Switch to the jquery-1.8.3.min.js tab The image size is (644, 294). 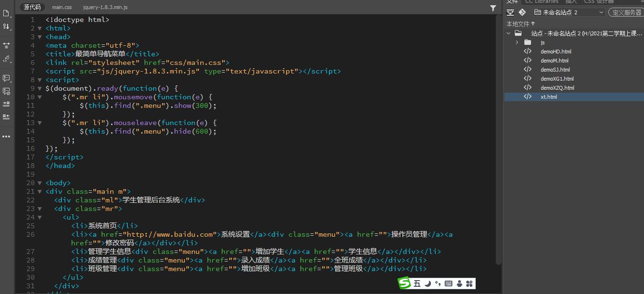(x=105, y=8)
